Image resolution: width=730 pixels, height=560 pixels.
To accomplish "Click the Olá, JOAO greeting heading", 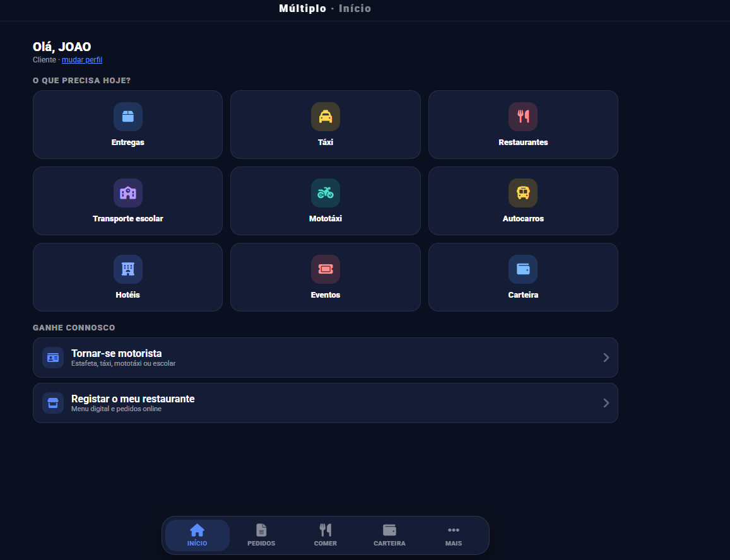I will (x=62, y=47).
